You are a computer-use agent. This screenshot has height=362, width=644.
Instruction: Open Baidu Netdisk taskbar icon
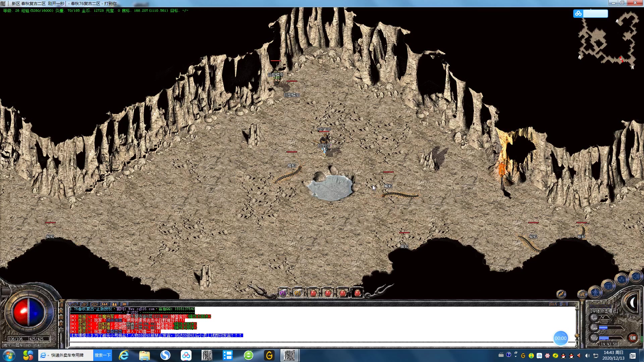coord(186,355)
